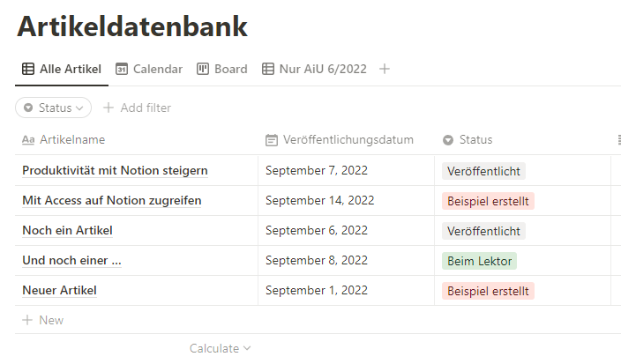Click the Veröffentlichungsdatum calendar column icon
The image size is (621, 364).
[x=272, y=140]
